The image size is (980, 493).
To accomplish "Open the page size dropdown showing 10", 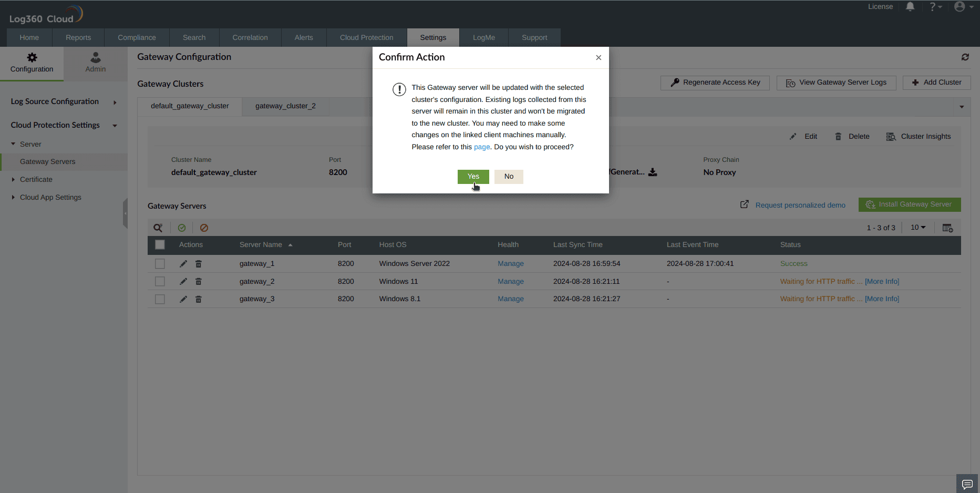I will coord(917,228).
